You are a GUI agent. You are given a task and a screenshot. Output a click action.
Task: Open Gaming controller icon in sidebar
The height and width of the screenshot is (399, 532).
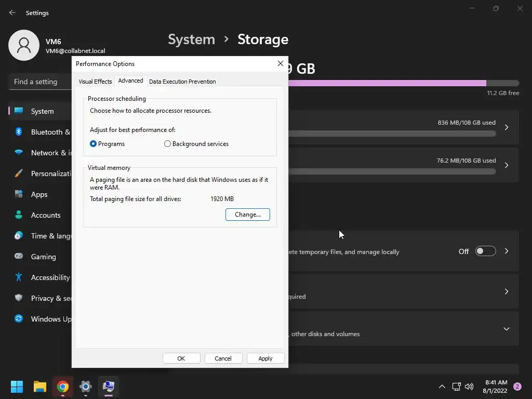click(x=19, y=256)
